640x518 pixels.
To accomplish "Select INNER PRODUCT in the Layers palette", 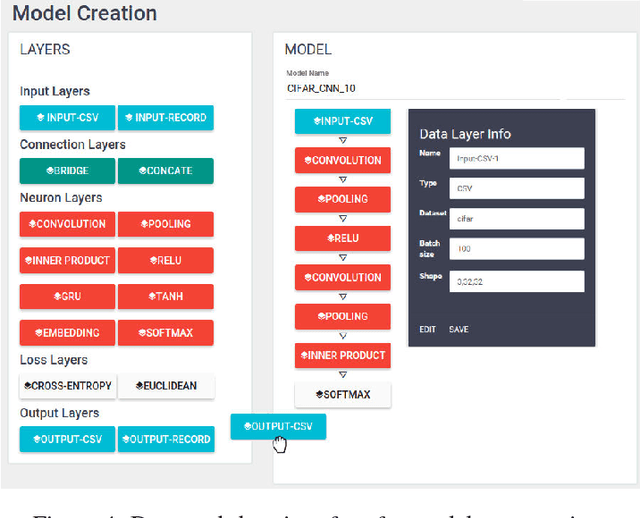I will (67, 260).
